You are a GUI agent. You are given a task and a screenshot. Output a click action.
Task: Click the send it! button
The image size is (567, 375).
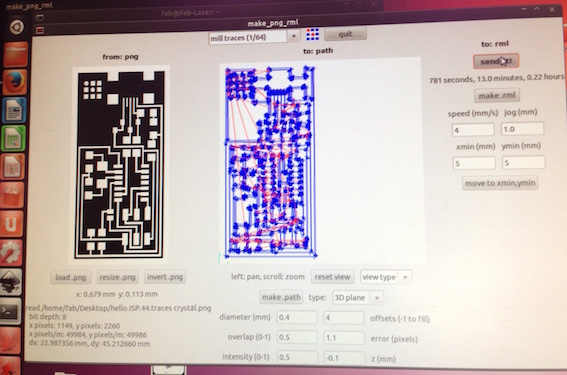tap(496, 61)
